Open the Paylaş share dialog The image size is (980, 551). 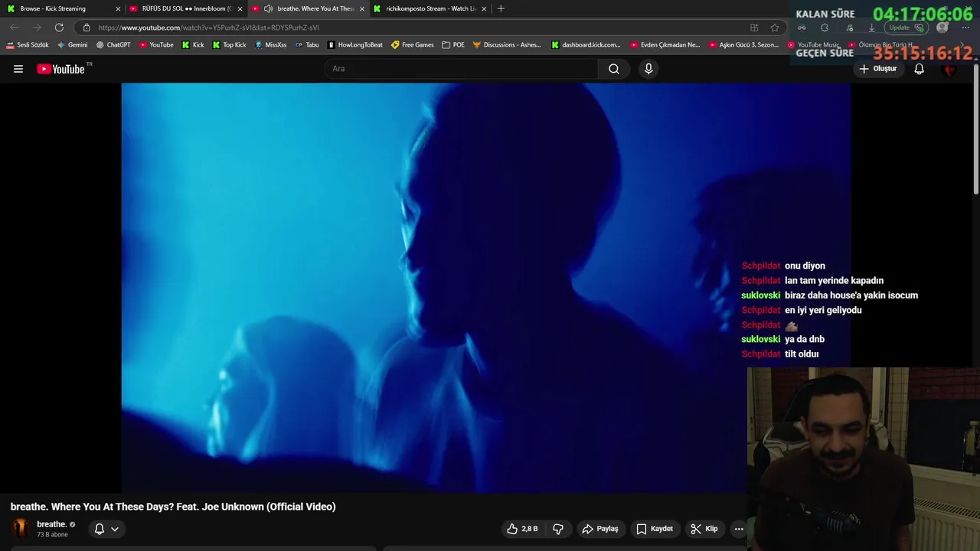(x=600, y=529)
